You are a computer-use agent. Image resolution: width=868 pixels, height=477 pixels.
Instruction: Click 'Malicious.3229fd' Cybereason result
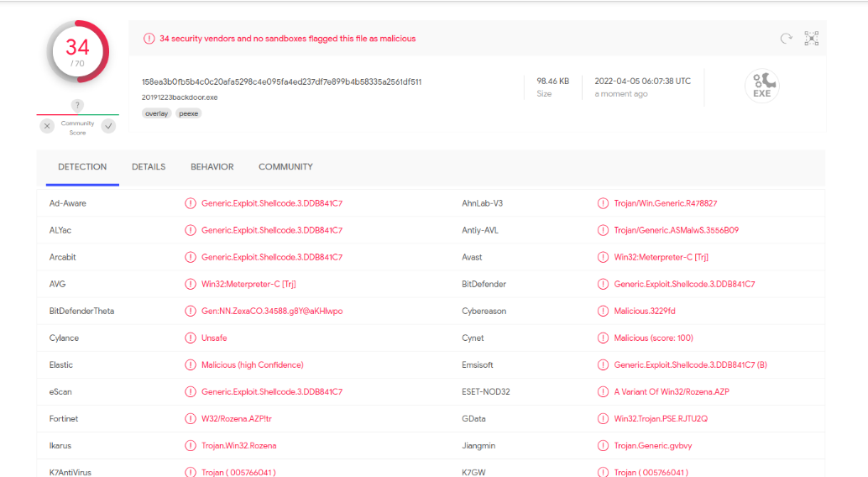coord(645,311)
